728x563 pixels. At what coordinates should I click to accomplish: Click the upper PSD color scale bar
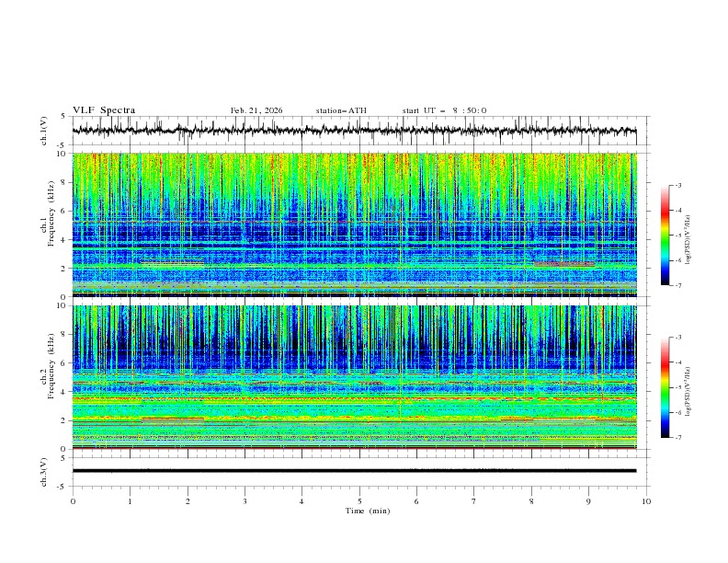tap(665, 236)
